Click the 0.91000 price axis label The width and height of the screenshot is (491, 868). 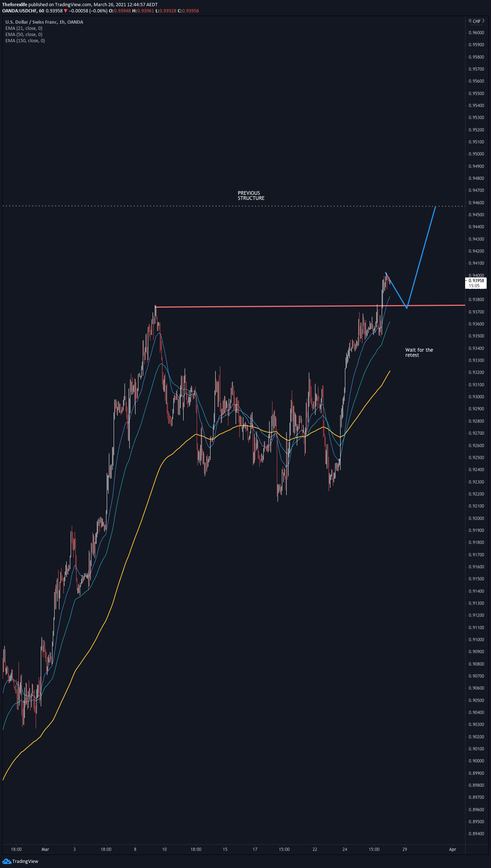476,640
